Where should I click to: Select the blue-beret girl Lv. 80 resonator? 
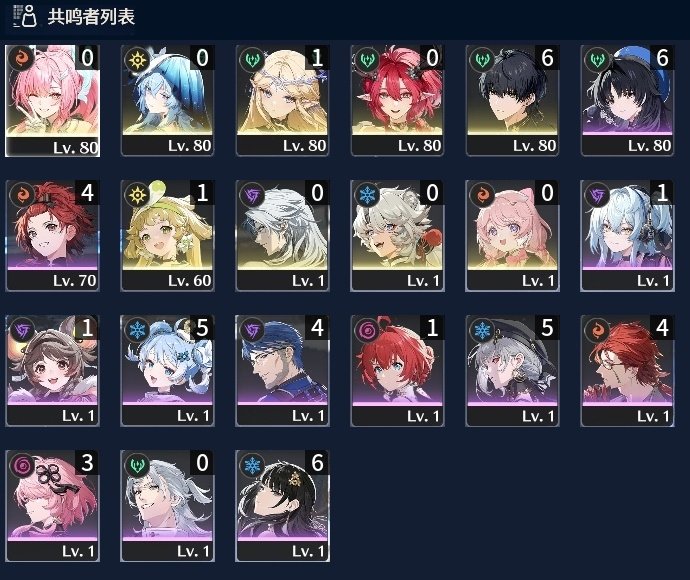click(x=627, y=100)
